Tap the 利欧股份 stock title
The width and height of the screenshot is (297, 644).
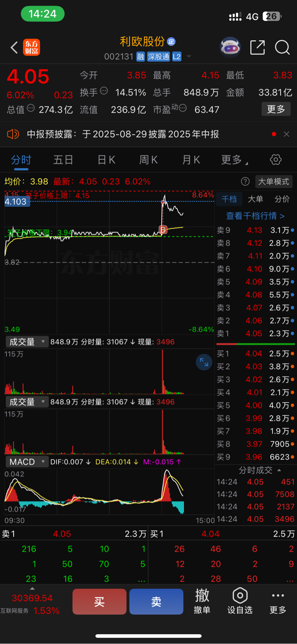click(x=142, y=41)
